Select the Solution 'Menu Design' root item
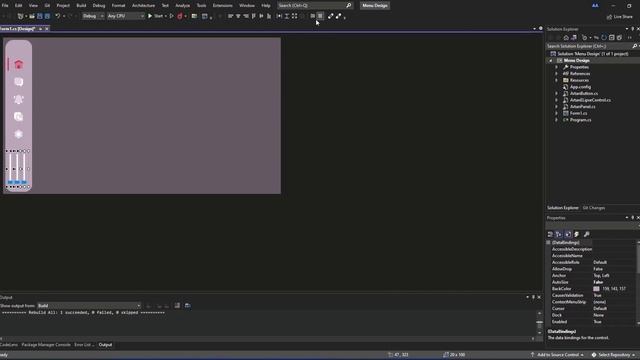The height and width of the screenshot is (360, 640). pos(593,54)
